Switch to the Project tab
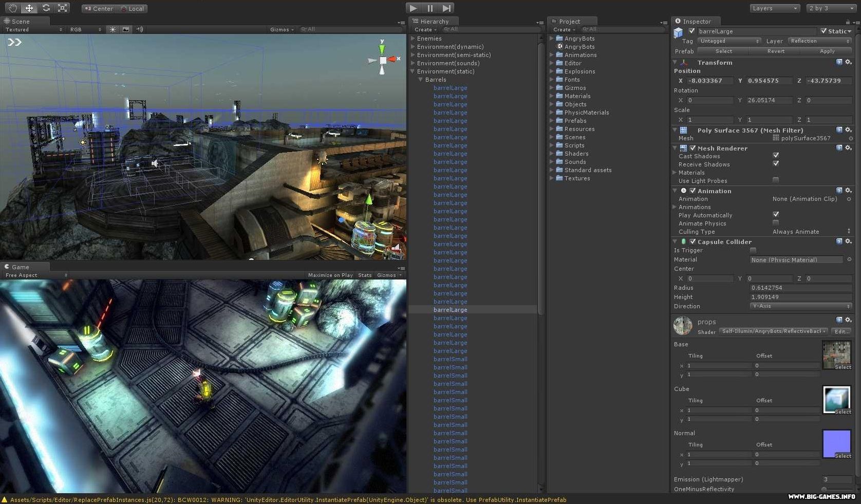The height and width of the screenshot is (504, 861). [x=569, y=22]
